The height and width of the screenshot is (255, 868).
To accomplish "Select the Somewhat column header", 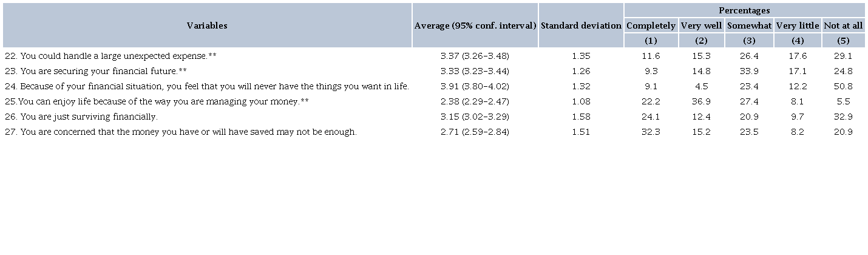I will click(749, 25).
